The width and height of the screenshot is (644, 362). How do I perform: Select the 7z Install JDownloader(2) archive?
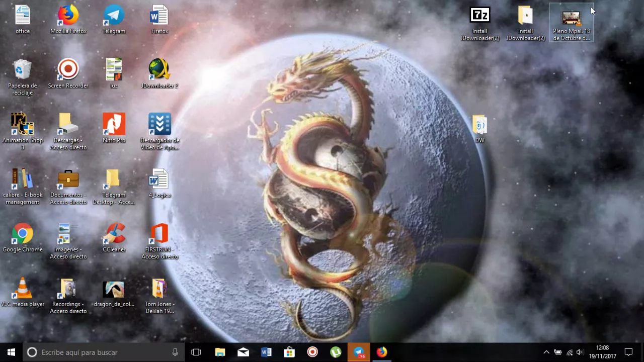480,24
